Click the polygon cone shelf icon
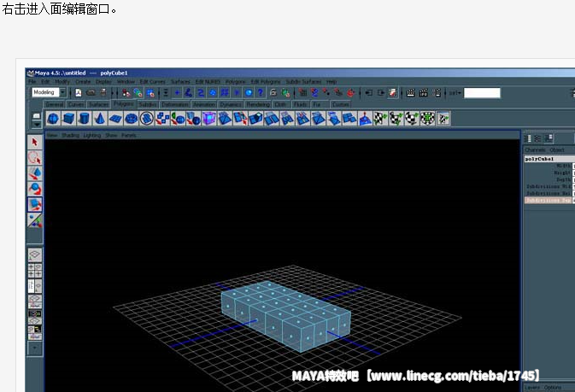 coord(101,119)
